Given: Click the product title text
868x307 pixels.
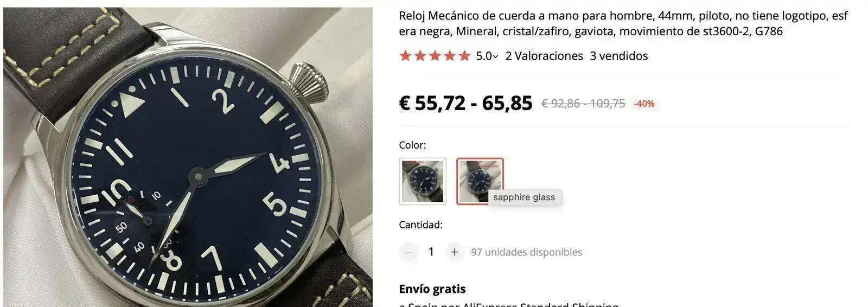Looking at the screenshot, I should [623, 23].
